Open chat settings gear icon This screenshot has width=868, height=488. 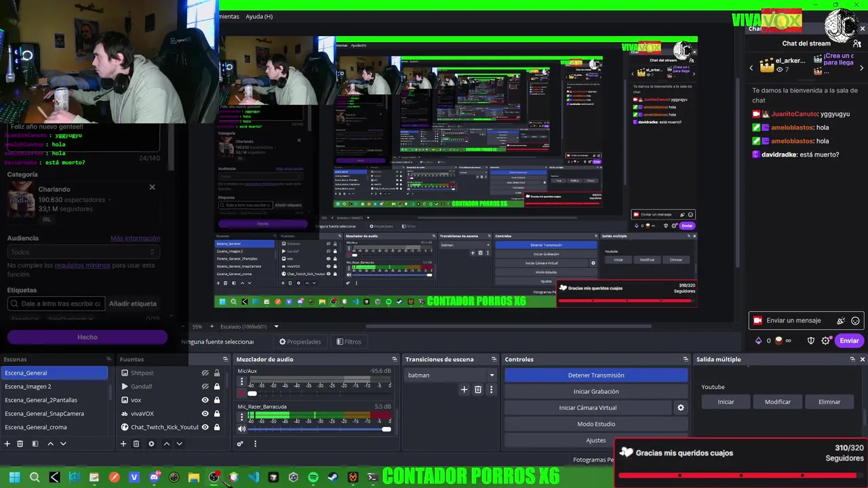point(825,341)
